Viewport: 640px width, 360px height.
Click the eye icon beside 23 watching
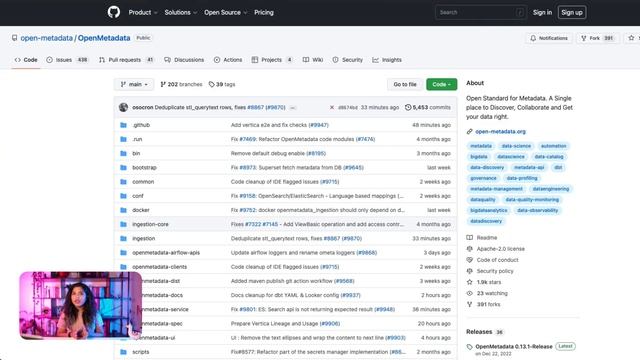(x=469, y=293)
